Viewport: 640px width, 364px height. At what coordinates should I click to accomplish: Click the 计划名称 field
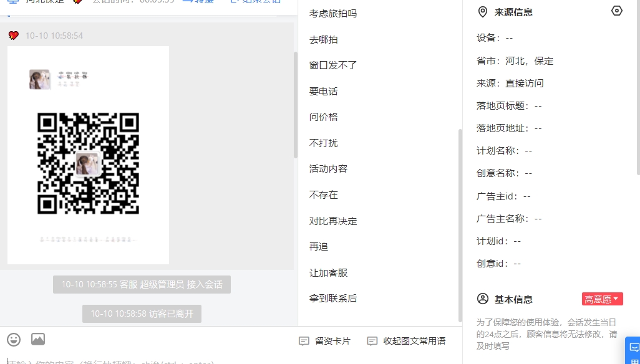pyautogui.click(x=504, y=151)
